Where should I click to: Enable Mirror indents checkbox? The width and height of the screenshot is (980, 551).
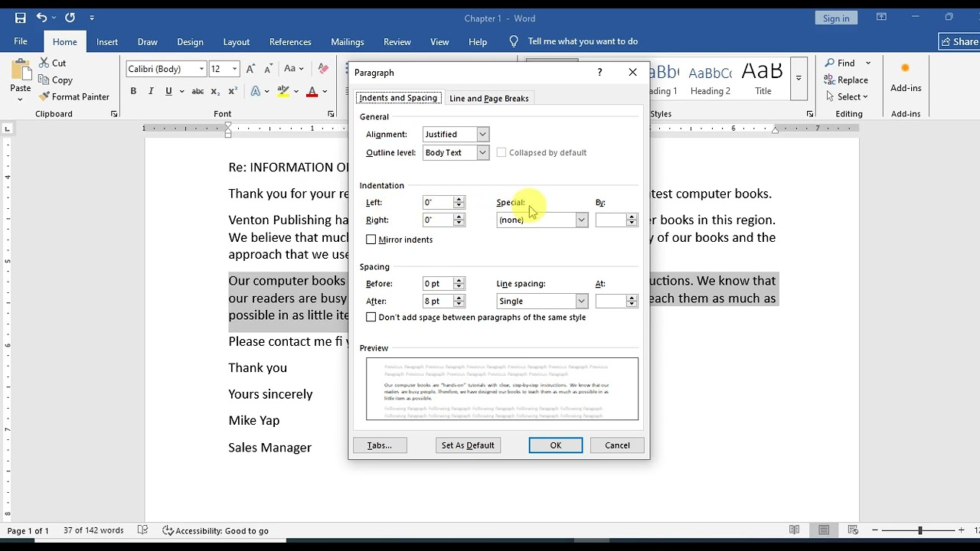coord(371,240)
